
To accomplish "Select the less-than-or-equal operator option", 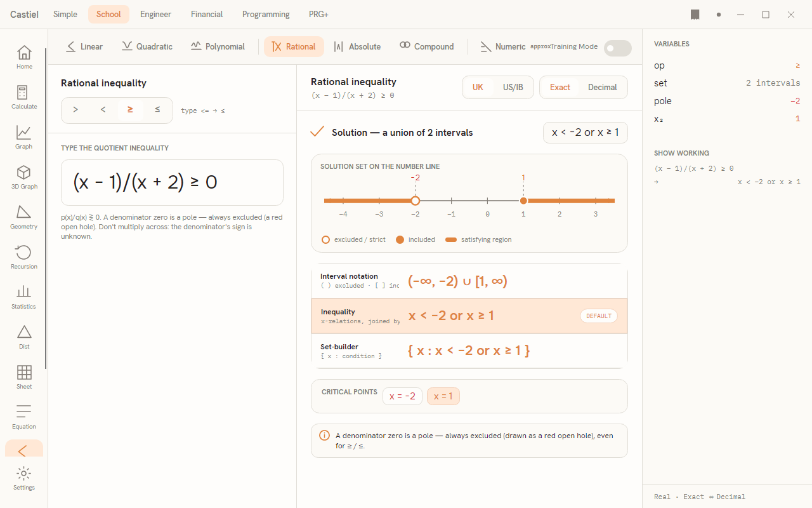I will click(x=157, y=110).
